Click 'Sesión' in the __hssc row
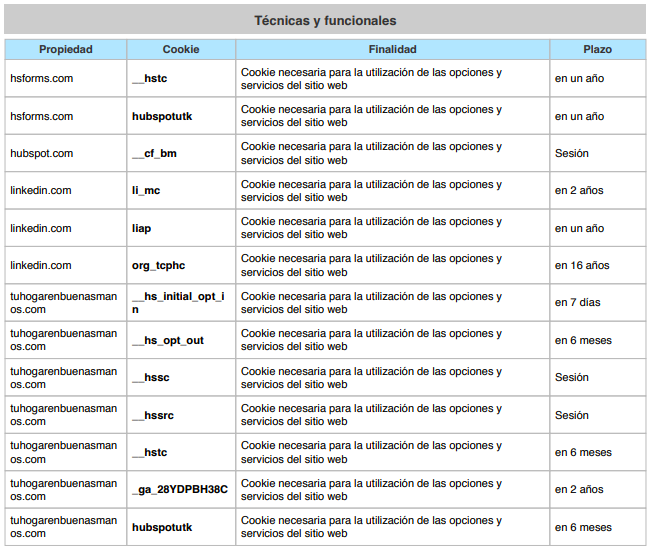 pos(572,377)
